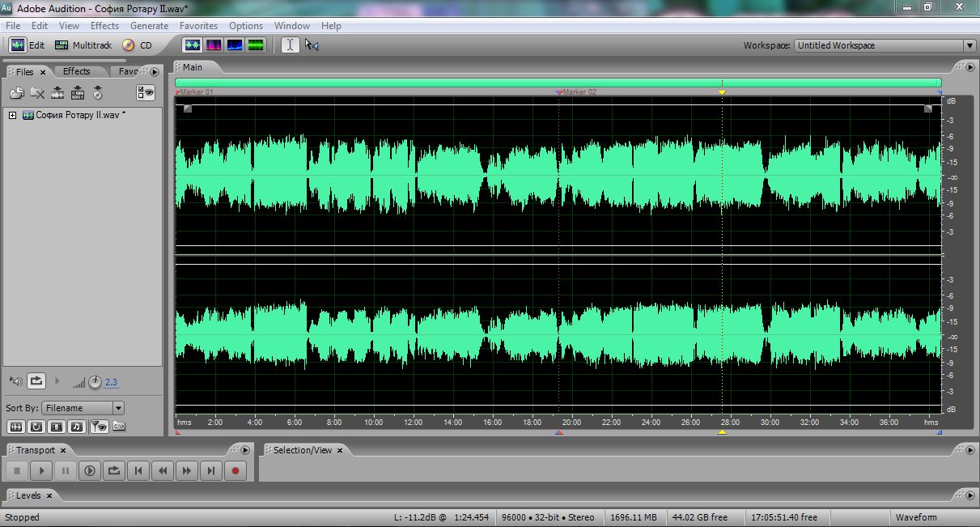980x527 pixels.
Task: Toggle loop play in Files panel
Action: pyautogui.click(x=36, y=380)
